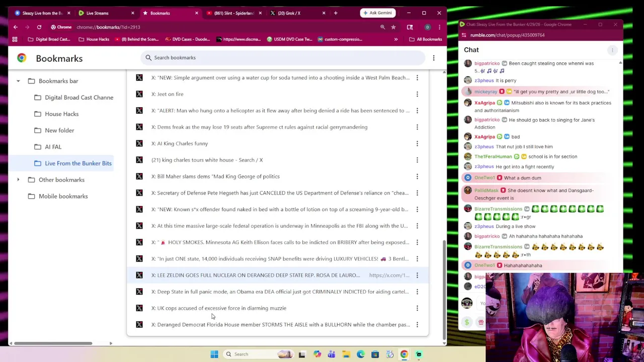Select '14,000 individuals receiving SNAP benefits' bookmark
This screenshot has width=644, height=362.
(278, 259)
